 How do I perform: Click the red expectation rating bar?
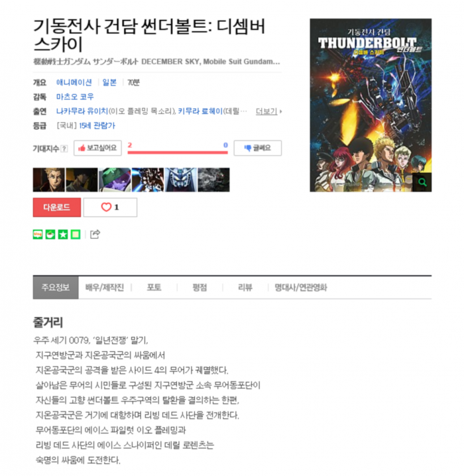(178, 152)
